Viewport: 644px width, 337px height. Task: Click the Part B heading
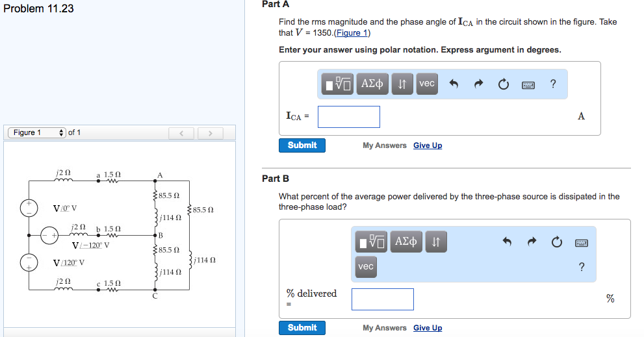click(x=276, y=179)
